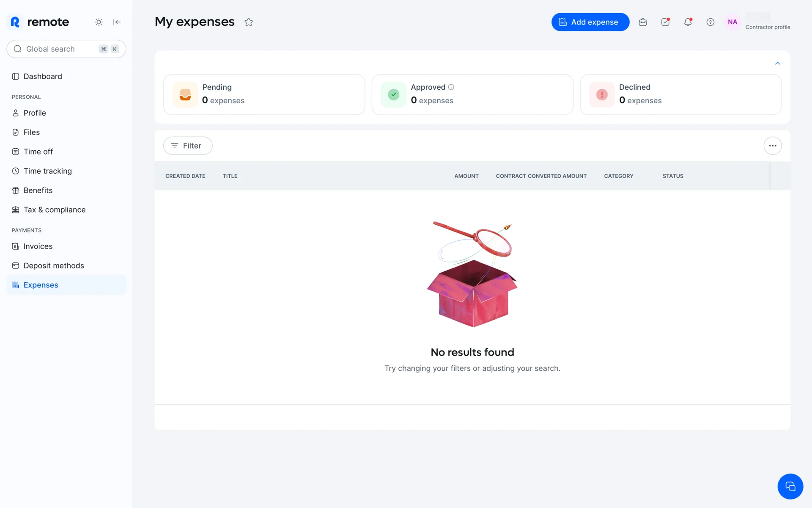Favorite this page with the star icon
This screenshot has width=812, height=508.
[x=249, y=22]
